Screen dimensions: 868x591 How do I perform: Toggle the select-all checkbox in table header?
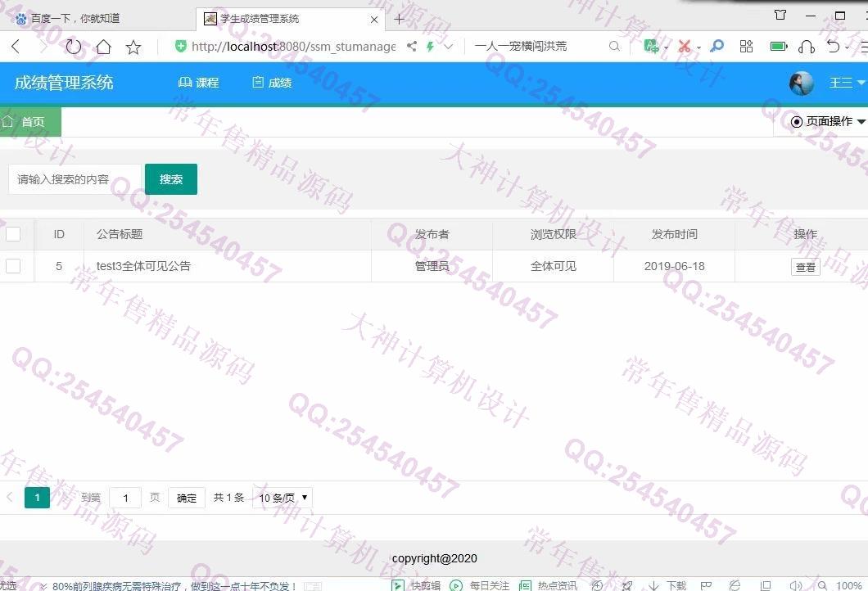point(13,234)
